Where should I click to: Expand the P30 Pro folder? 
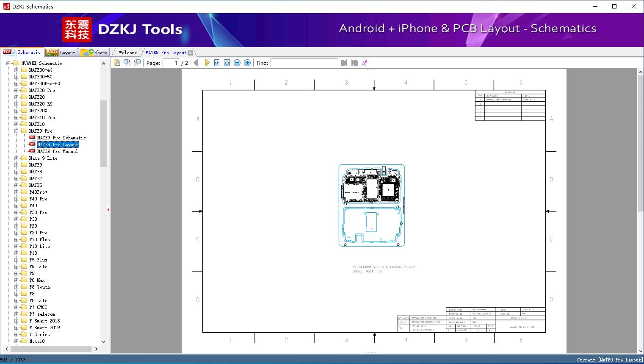(16, 212)
